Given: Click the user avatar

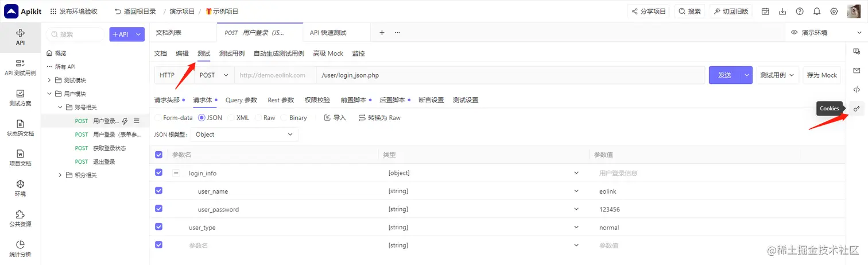Looking at the screenshot, I should point(854,11).
